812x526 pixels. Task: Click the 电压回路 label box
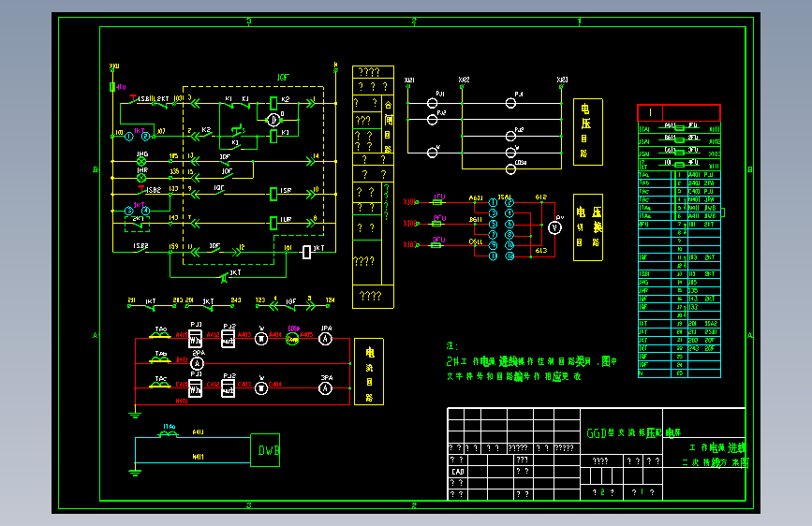(x=588, y=132)
